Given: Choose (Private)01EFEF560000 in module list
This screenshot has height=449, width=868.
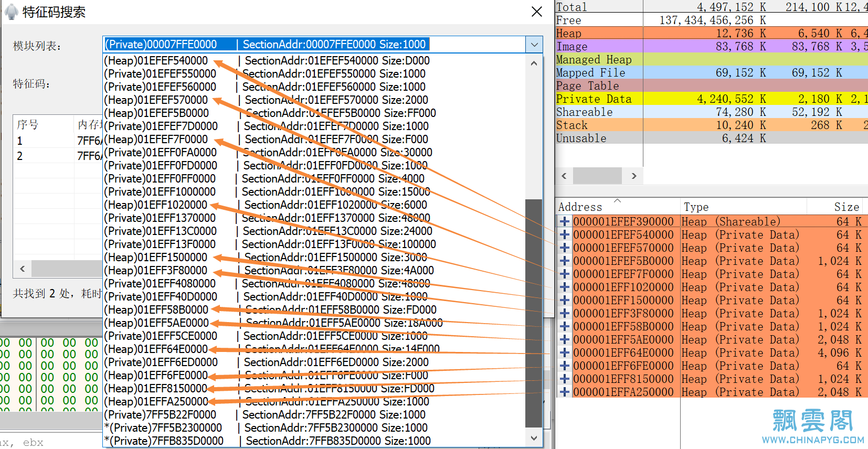Looking at the screenshot, I should tap(314, 87).
